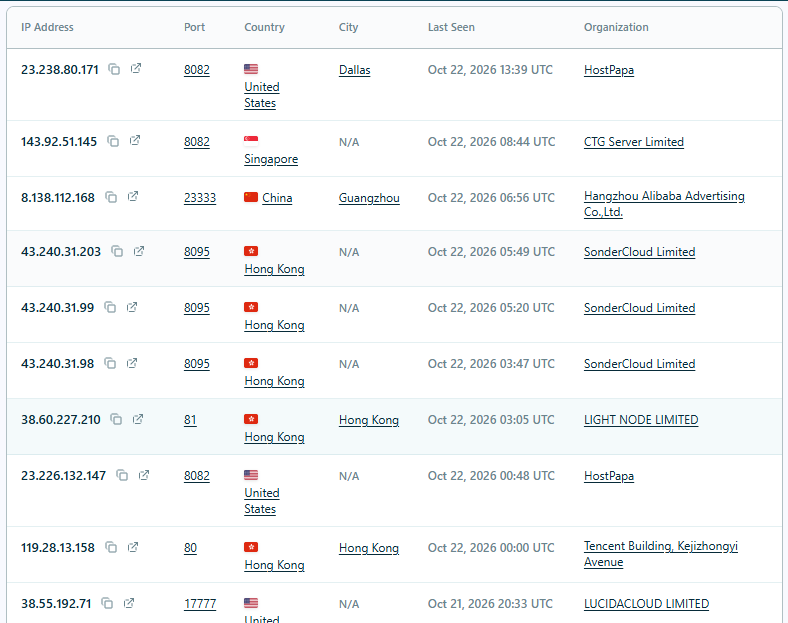Select timestamp Oct 22, 2026 00:00 UTC

tap(491, 548)
